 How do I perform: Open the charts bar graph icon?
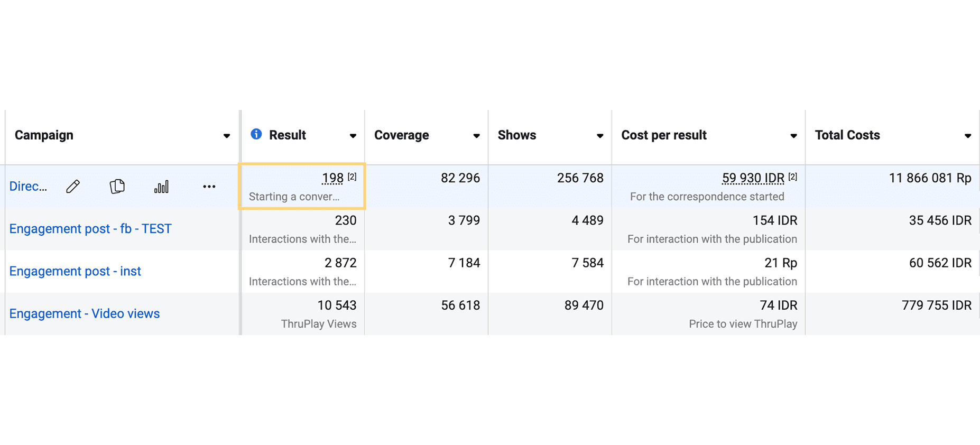coord(161,187)
